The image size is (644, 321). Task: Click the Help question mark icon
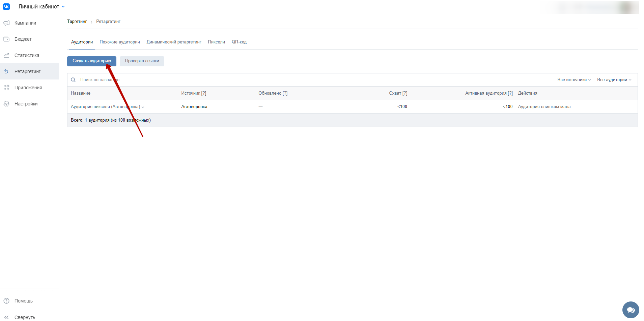[x=6, y=301]
